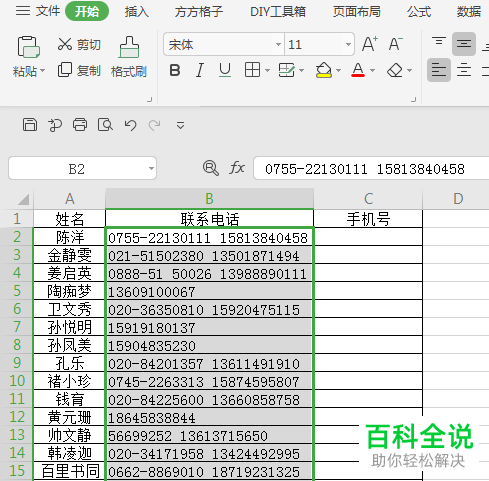Screen dimensions: 489x481
Task: Click the Cut scissors icon
Action: [65, 44]
